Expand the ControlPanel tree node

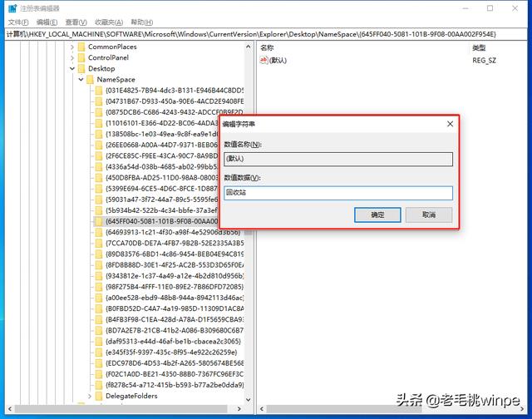pyautogui.click(x=72, y=57)
